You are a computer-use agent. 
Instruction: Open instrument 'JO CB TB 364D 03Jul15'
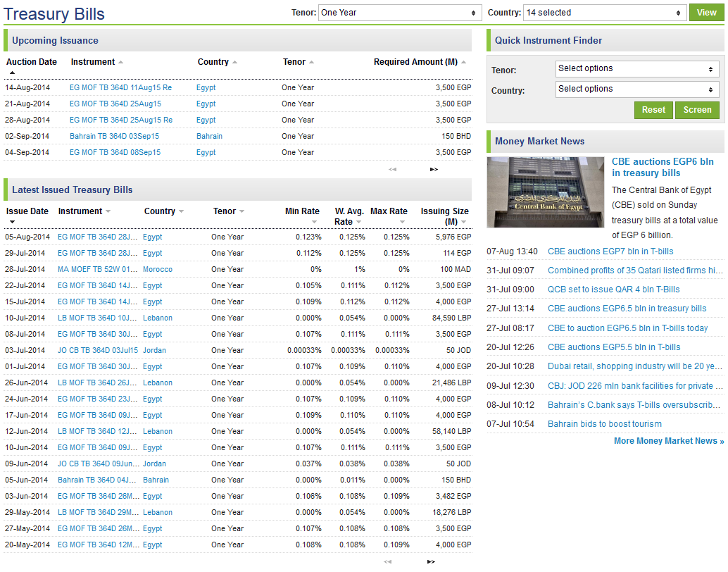pyautogui.click(x=98, y=350)
